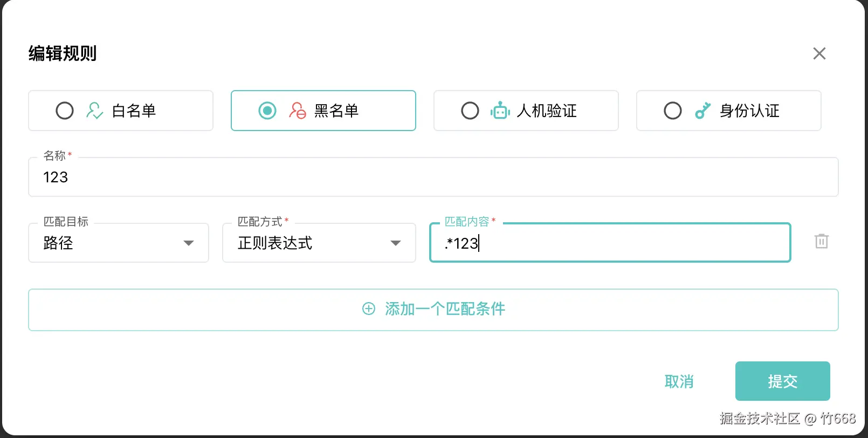Click the key icon for 身份认证
The width and height of the screenshot is (868, 438).
click(702, 111)
